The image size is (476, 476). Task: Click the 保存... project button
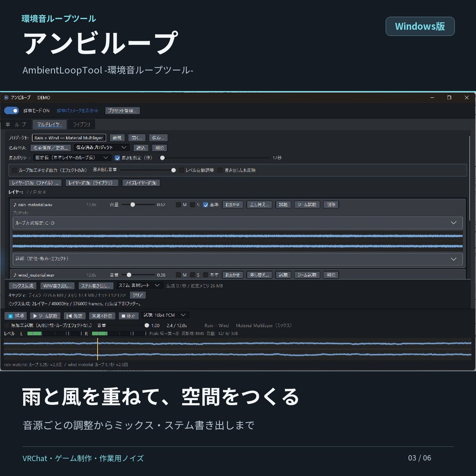click(158, 138)
